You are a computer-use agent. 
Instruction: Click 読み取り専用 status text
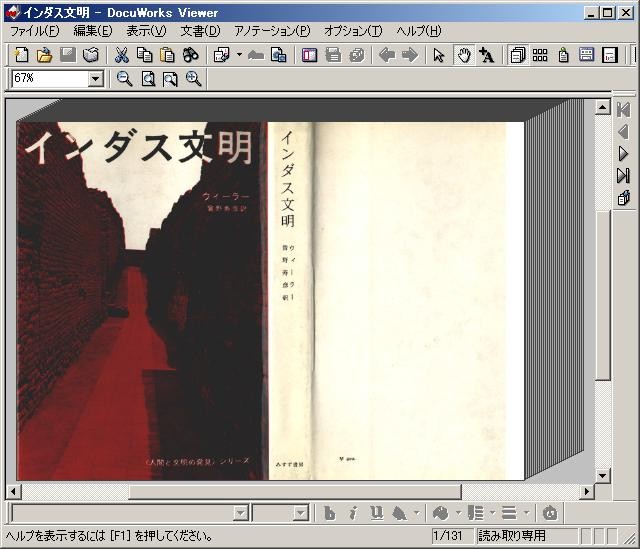tap(512, 536)
